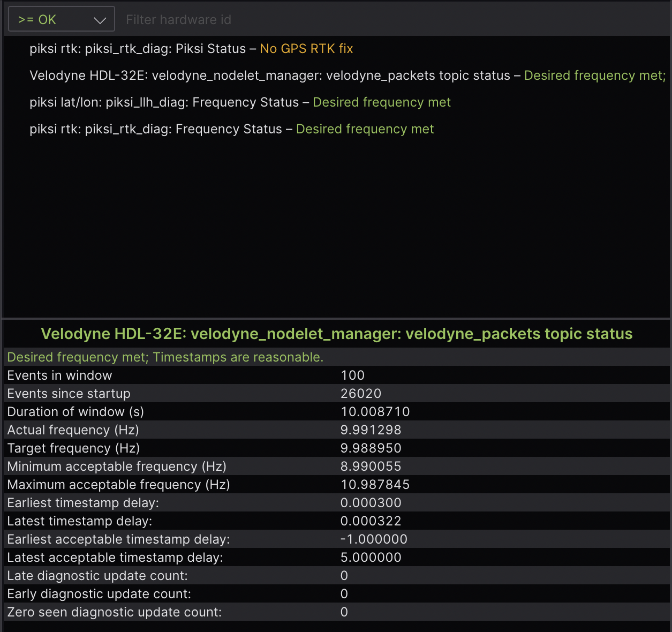Click the Velodyne HDL-32E detail panel title

tap(337, 334)
